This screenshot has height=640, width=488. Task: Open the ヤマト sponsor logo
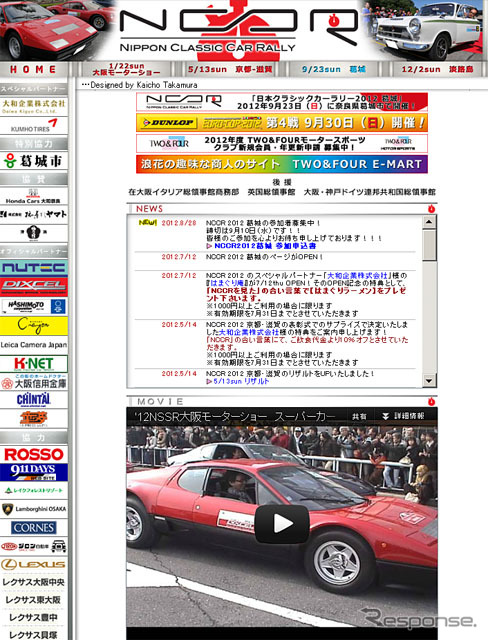click(34, 214)
